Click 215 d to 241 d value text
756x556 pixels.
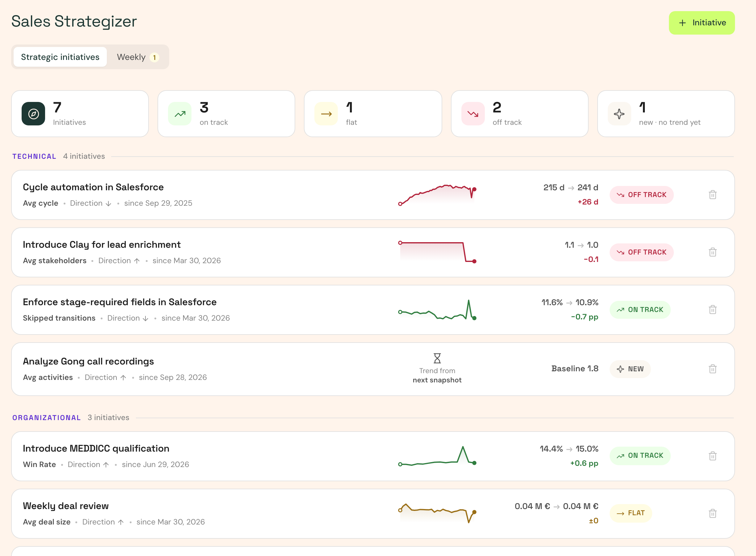pos(571,187)
